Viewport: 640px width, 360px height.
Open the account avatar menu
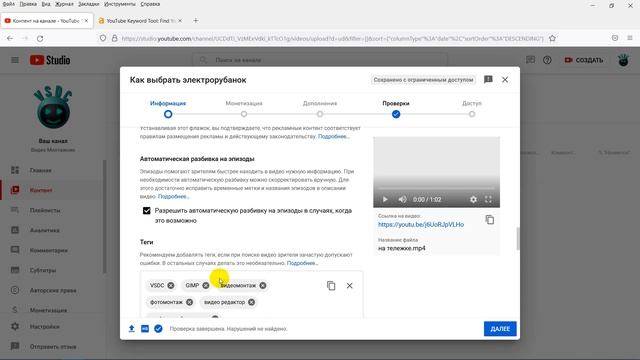pos(623,60)
